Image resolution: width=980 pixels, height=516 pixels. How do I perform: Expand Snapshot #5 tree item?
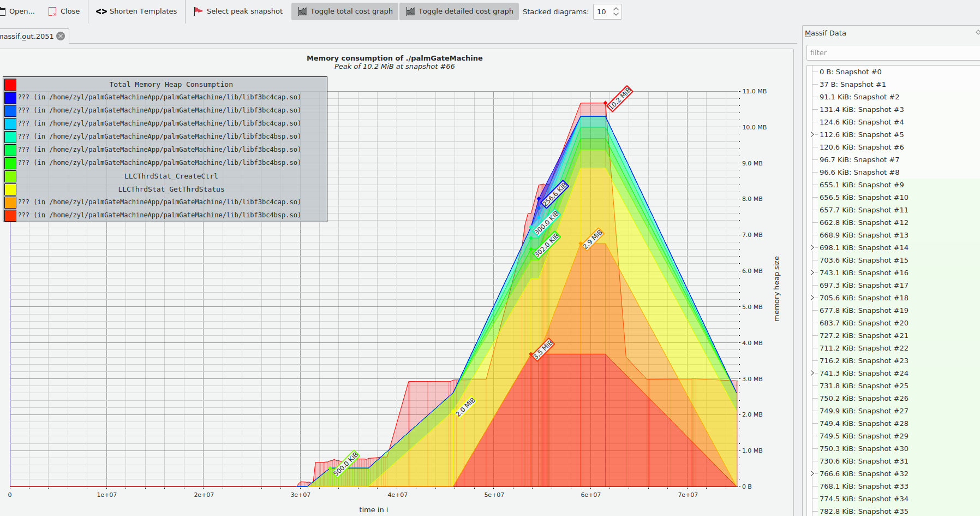[x=812, y=135]
